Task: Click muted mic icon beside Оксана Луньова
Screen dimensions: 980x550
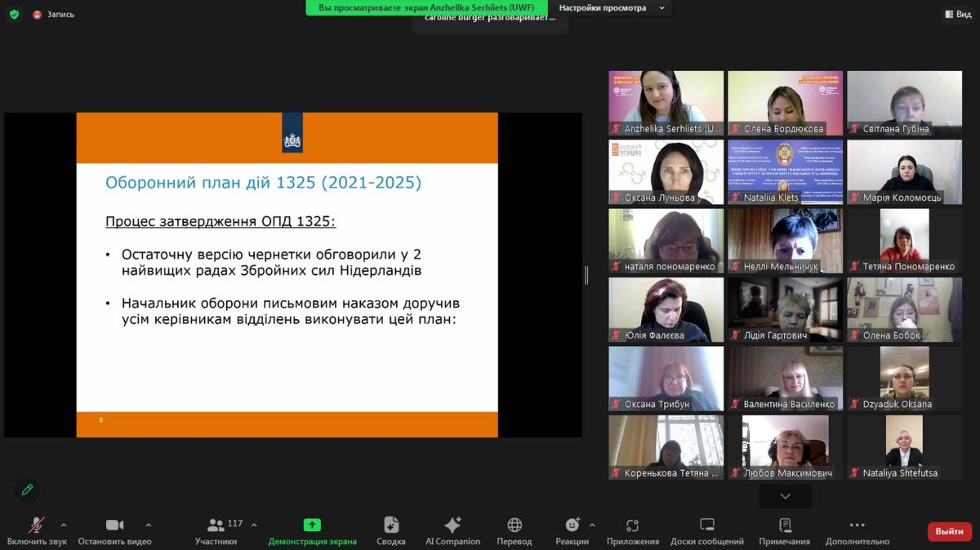Action: tap(617, 197)
